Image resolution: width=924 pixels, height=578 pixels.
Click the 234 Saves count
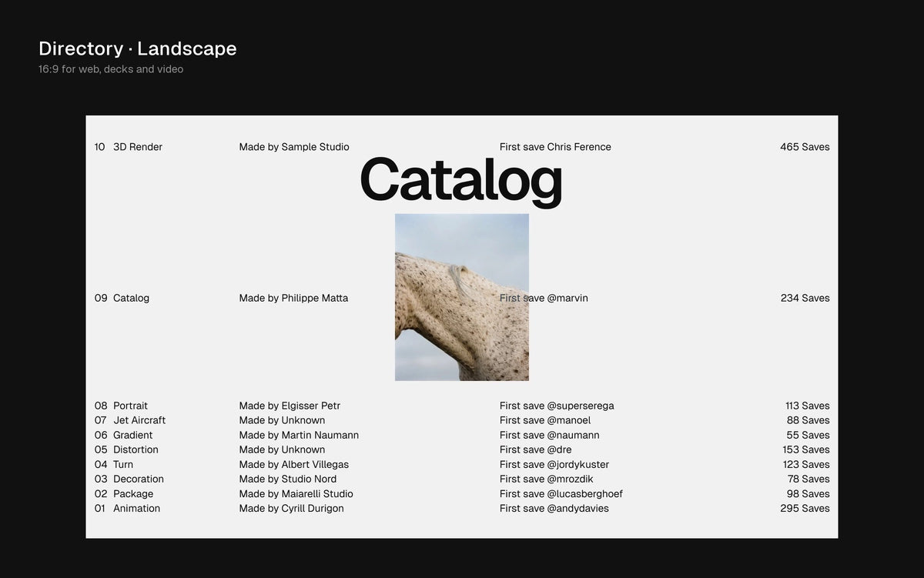[x=805, y=298]
